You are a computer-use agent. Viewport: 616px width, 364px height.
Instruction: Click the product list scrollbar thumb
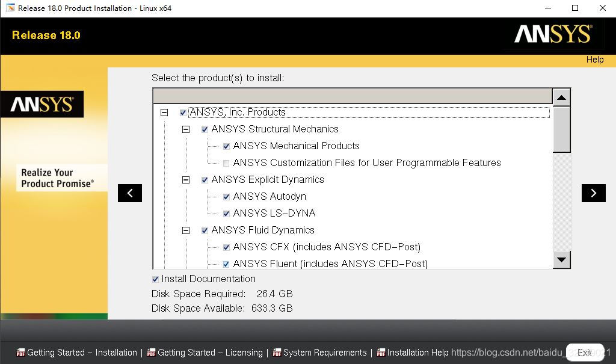click(x=561, y=129)
